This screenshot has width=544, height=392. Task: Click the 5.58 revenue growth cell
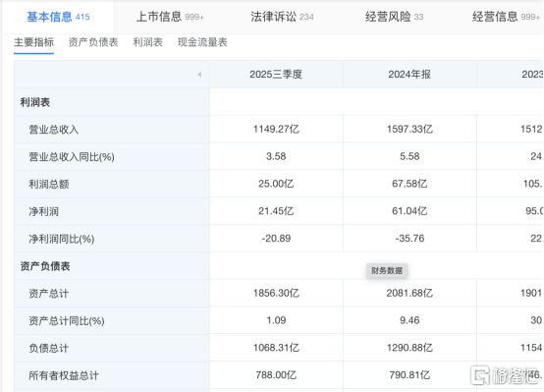pyautogui.click(x=409, y=156)
